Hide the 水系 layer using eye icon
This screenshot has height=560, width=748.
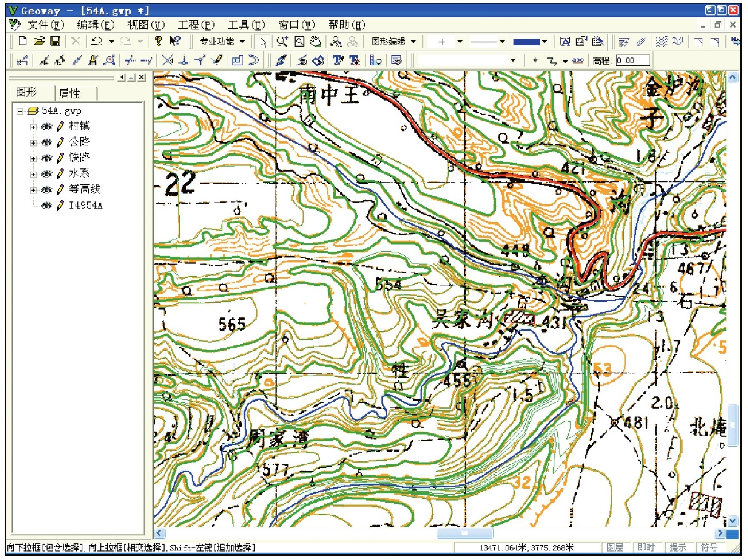[47, 174]
